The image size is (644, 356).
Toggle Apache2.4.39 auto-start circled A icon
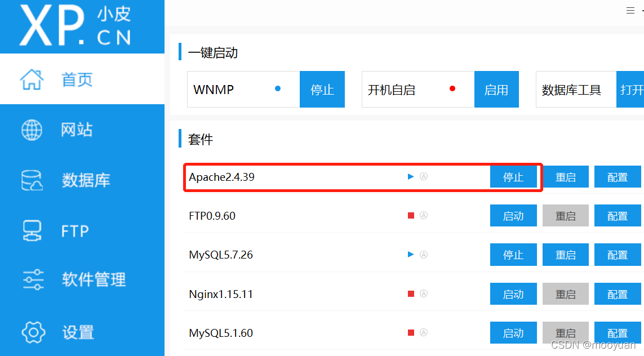point(424,176)
